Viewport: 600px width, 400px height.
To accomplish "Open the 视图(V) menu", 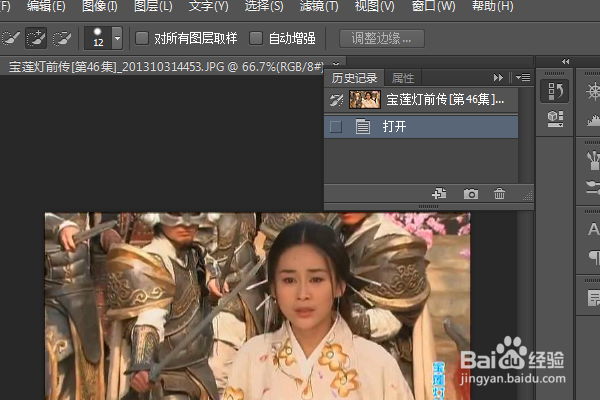I will [374, 6].
